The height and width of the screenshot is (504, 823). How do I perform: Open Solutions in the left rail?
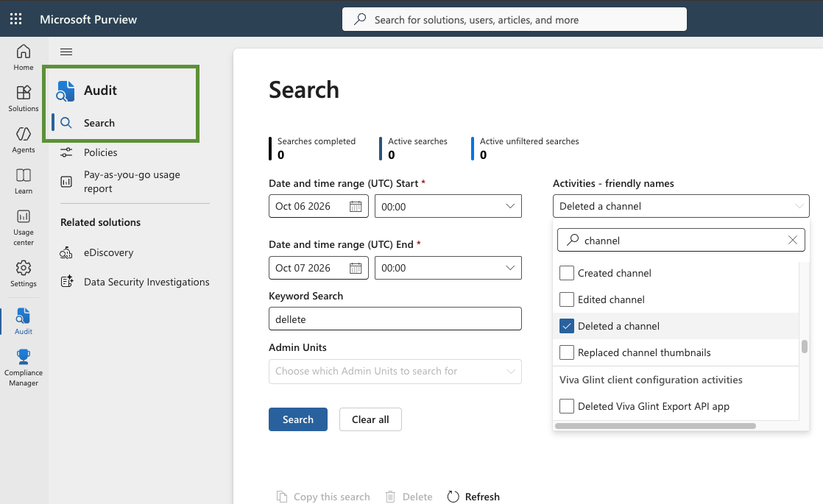(23, 99)
